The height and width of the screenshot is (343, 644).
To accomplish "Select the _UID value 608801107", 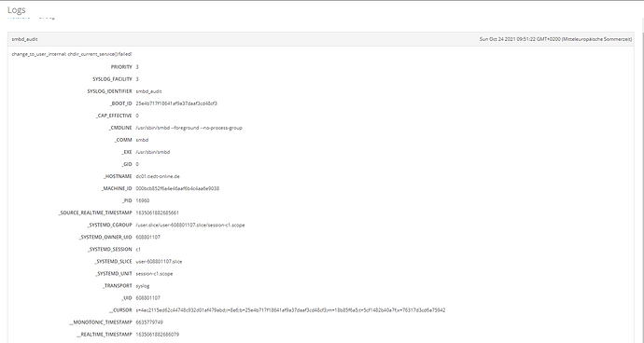I will point(147,298).
